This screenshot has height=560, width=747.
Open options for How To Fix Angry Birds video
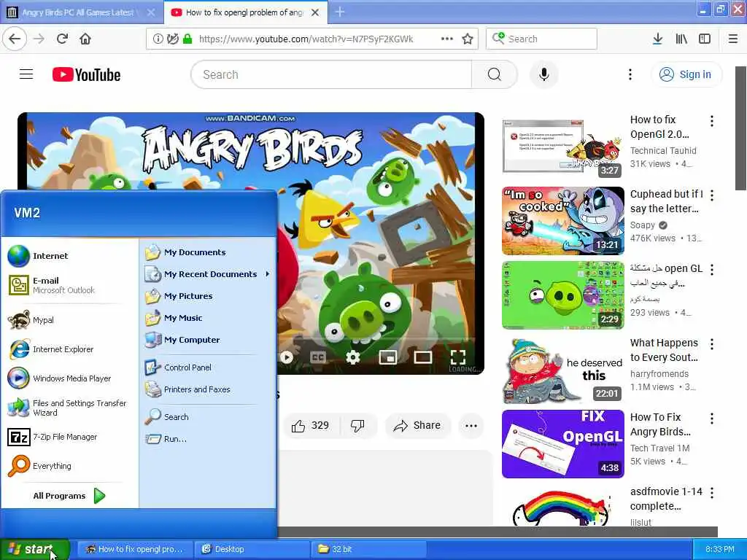(x=712, y=418)
